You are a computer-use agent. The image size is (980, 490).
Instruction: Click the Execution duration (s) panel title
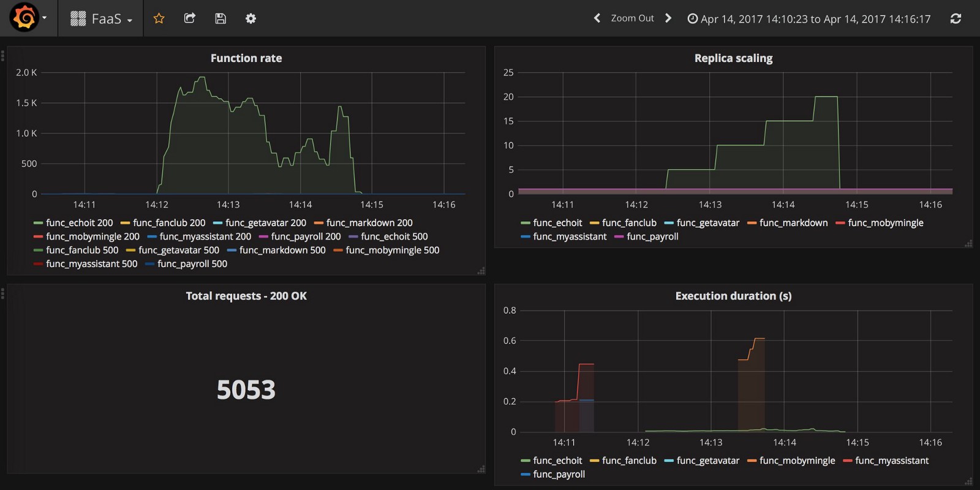(x=733, y=296)
